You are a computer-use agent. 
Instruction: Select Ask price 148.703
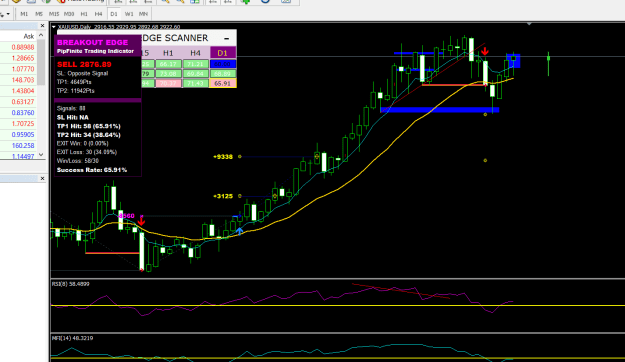23,80
